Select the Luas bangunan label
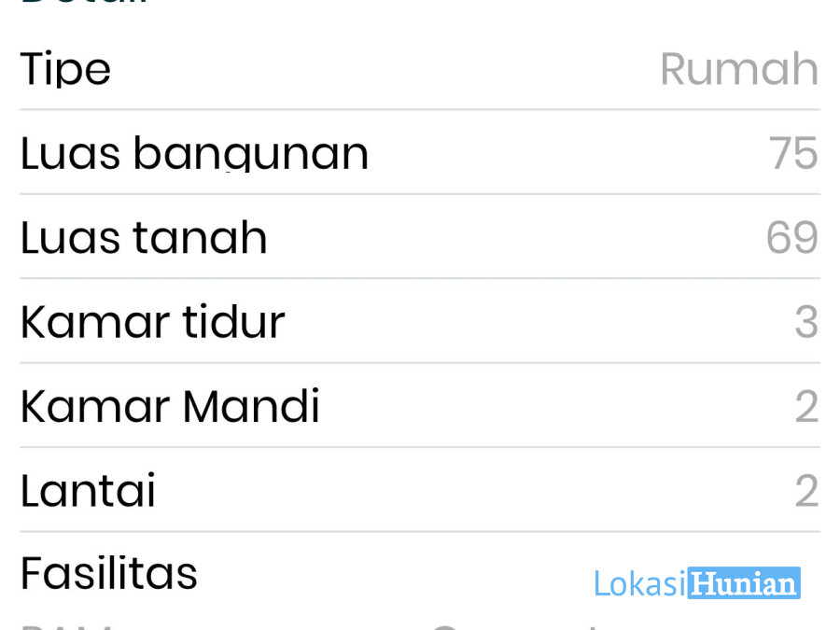 [194, 153]
